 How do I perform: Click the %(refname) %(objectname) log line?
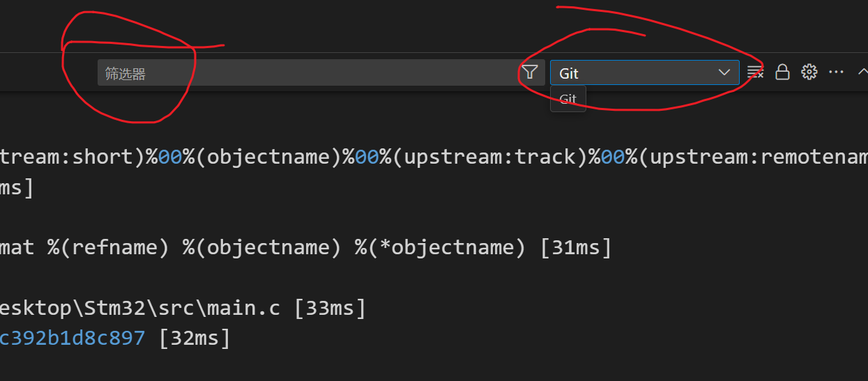tap(305, 247)
